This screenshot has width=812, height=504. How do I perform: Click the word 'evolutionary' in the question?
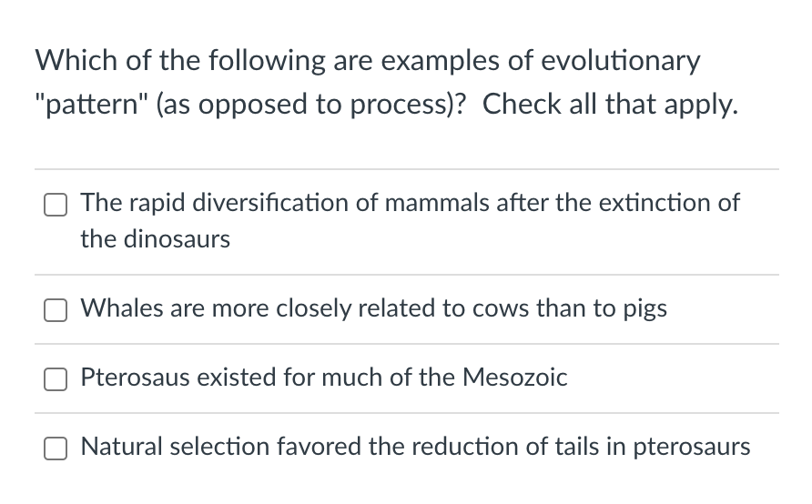(621, 61)
